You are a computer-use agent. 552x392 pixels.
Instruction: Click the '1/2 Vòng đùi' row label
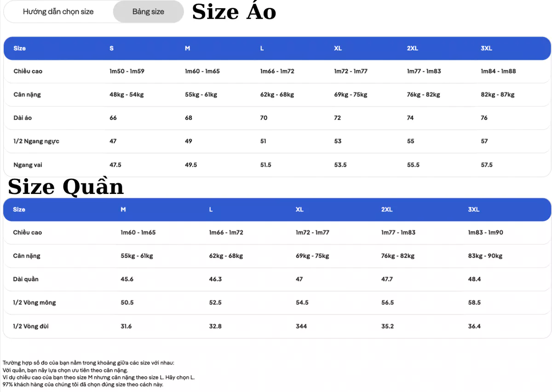click(31, 326)
